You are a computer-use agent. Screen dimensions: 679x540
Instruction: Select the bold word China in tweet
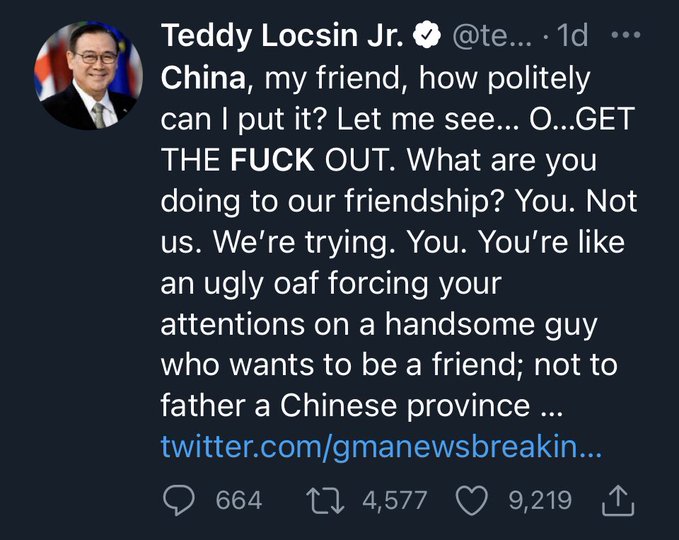coord(203,78)
